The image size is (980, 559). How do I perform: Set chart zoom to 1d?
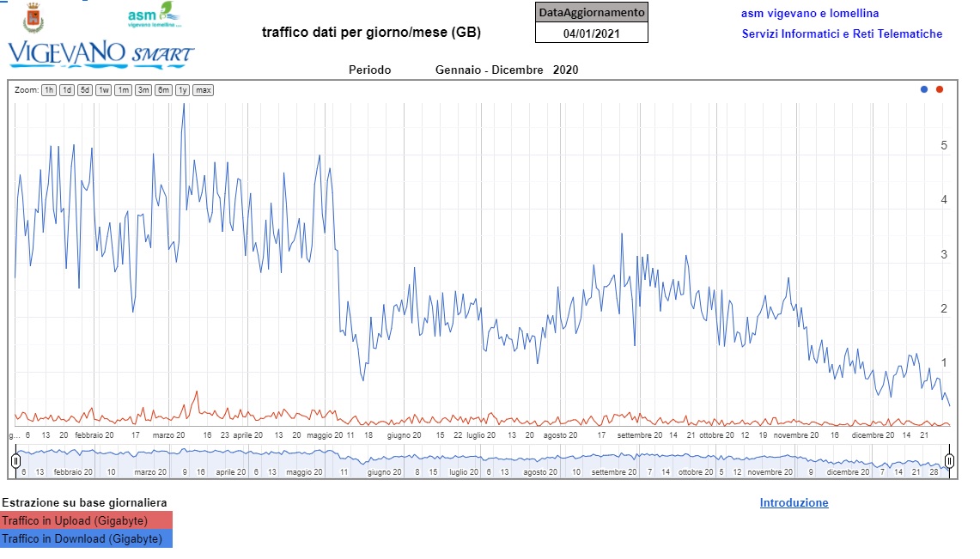click(67, 90)
